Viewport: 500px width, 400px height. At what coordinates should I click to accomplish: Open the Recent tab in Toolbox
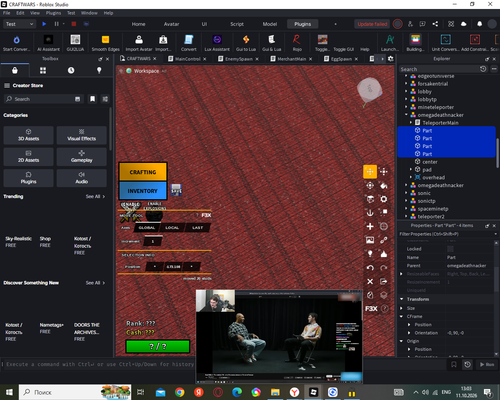point(71,70)
